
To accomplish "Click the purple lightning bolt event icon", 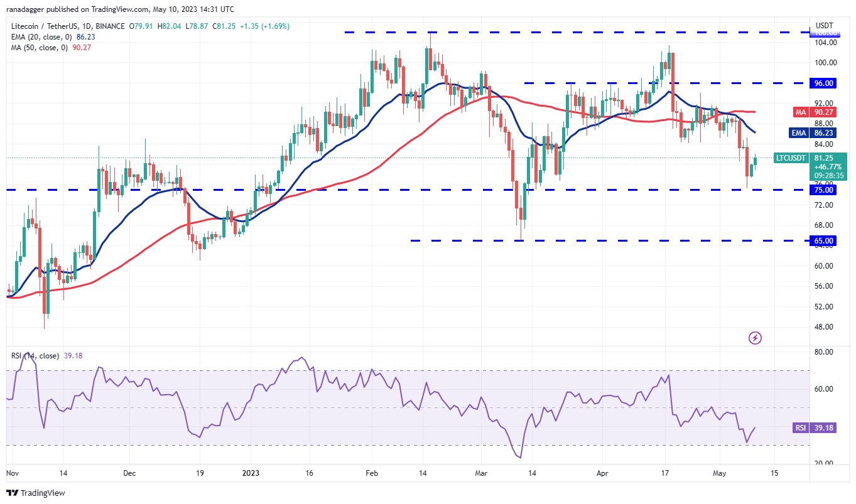I will (755, 338).
